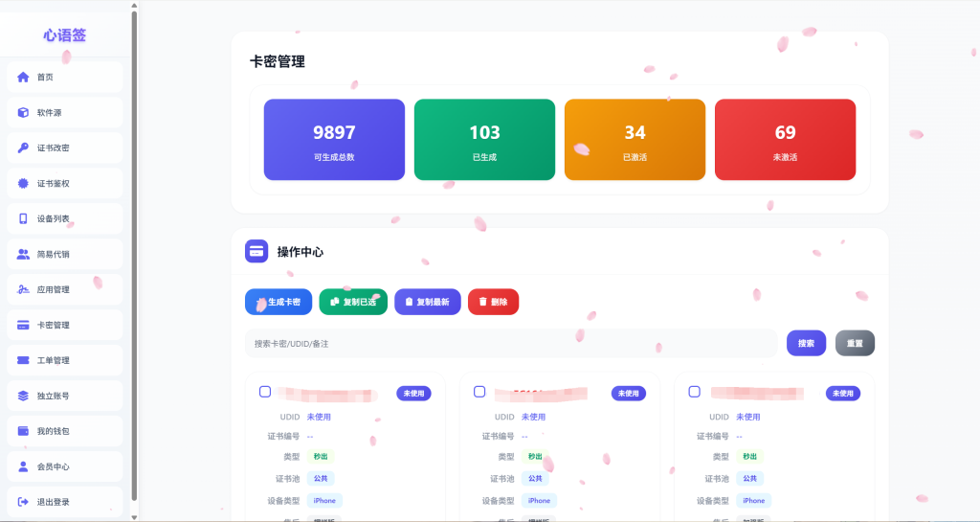Click the 69 未激活 stat card
Screen dimensions: 980x522
pyautogui.click(x=785, y=140)
